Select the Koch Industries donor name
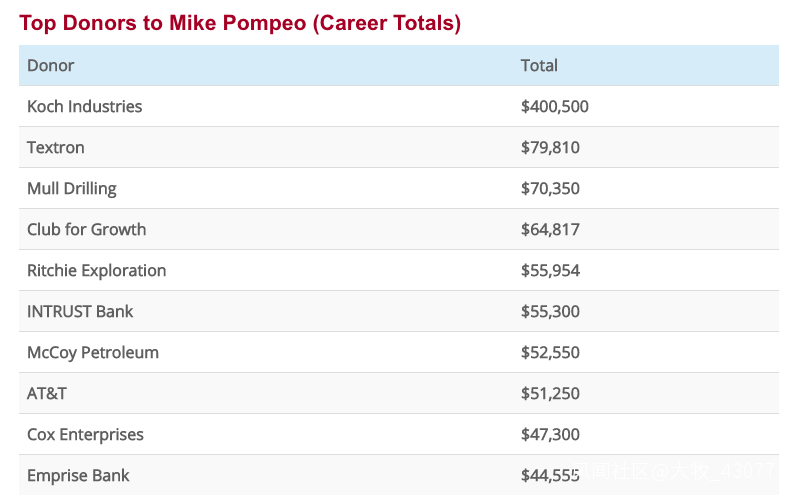The width and height of the screenshot is (787, 496). pyautogui.click(x=85, y=107)
